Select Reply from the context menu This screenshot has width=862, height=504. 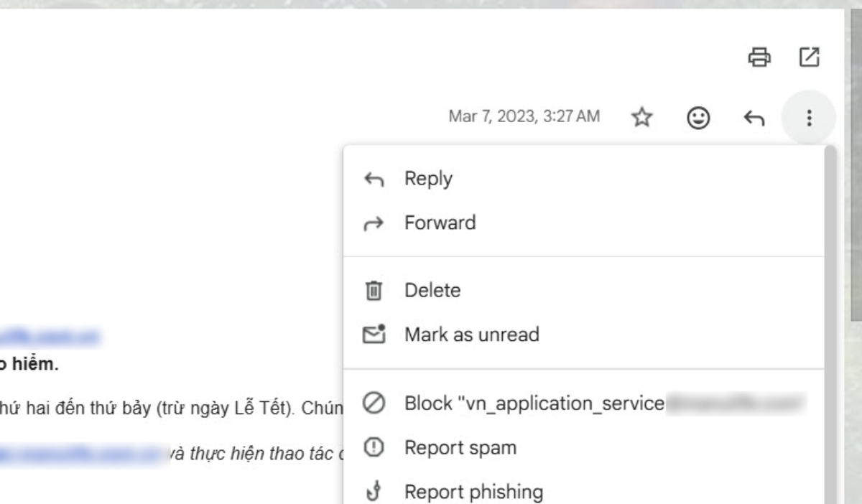pyautogui.click(x=427, y=179)
